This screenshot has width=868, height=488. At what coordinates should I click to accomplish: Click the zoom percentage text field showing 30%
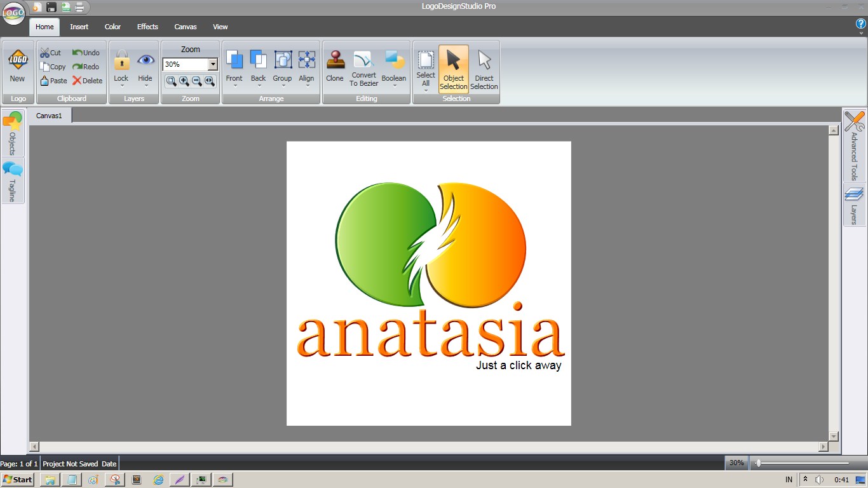pyautogui.click(x=186, y=64)
